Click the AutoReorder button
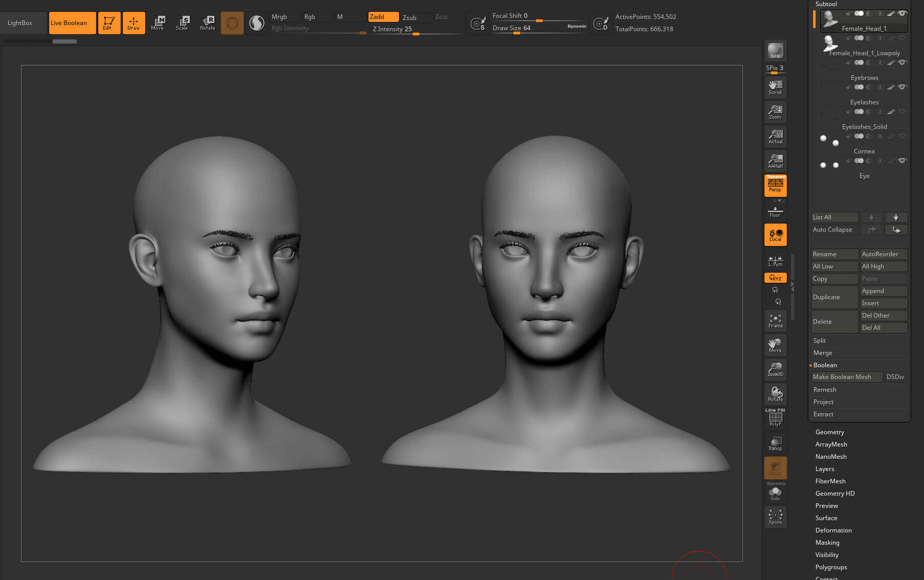This screenshot has height=580, width=924. tap(884, 254)
